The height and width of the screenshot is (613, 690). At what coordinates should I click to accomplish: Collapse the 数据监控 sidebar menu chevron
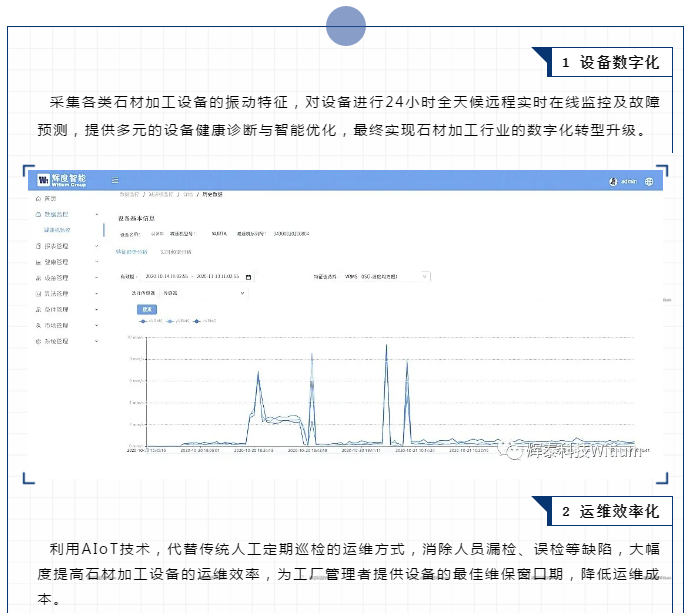point(96,214)
